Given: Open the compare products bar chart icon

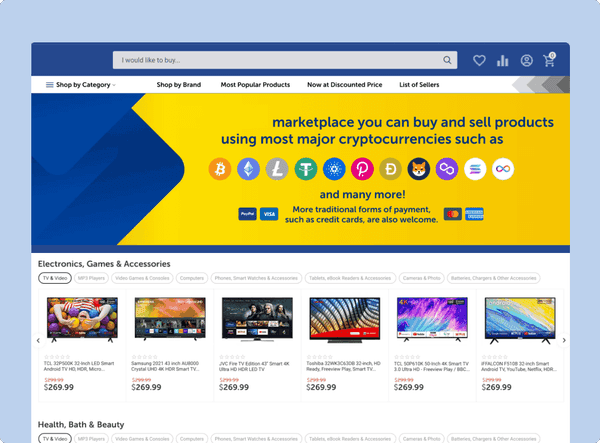Looking at the screenshot, I should (503, 61).
